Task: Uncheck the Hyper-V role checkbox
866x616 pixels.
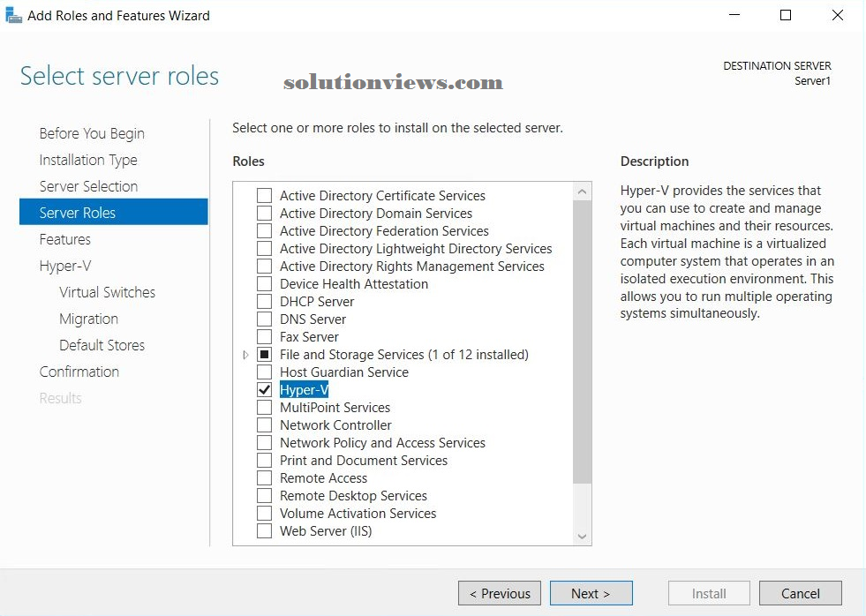Action: pyautogui.click(x=265, y=390)
